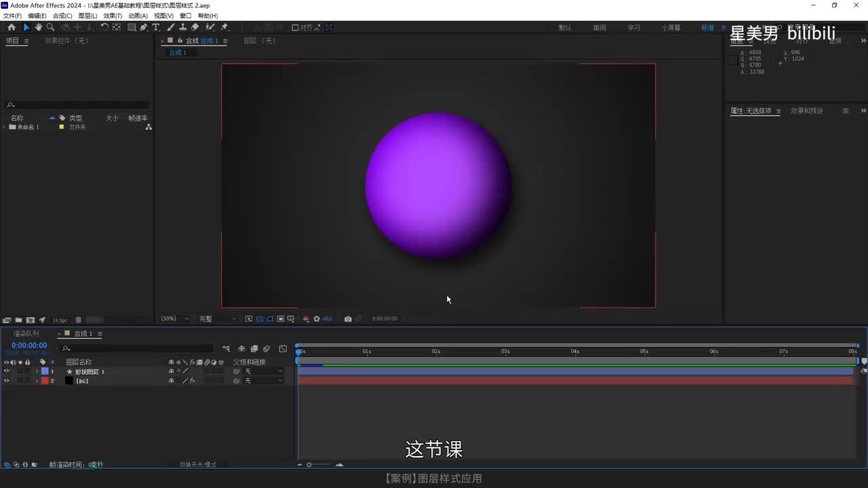This screenshot has height=488, width=868.
Task: Select the Clone Stamp tool
Action: click(182, 27)
